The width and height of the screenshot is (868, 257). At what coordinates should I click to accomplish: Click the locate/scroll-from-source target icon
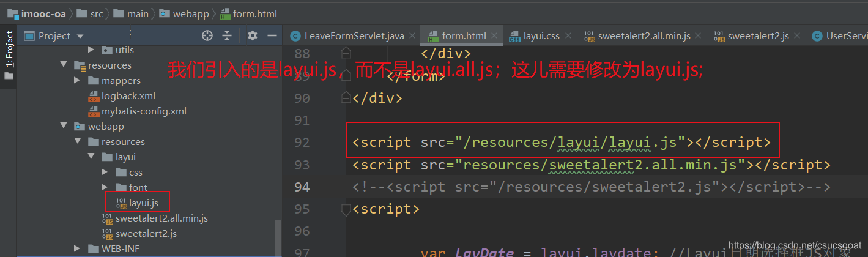(207, 35)
